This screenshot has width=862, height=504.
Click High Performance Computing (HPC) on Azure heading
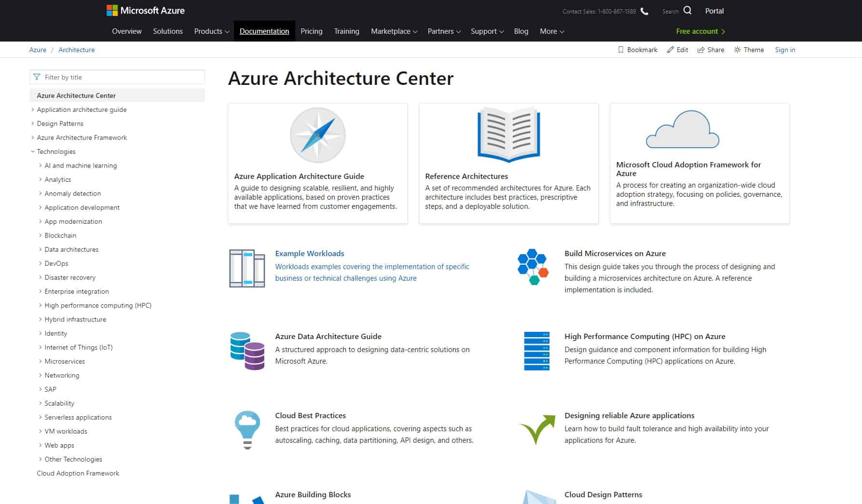point(645,336)
